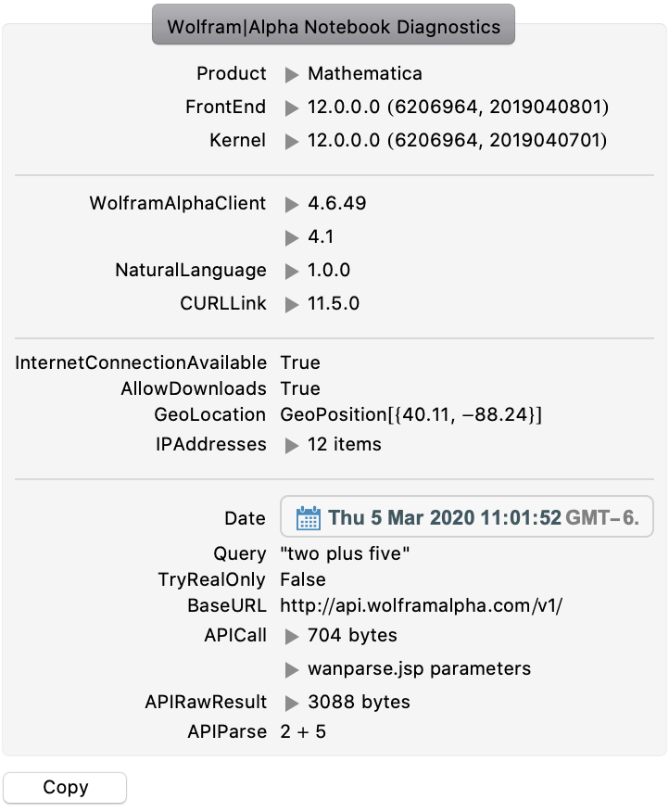669x812 pixels.
Task: Expand the CURLLink 11.5.0 entry
Action: (x=292, y=304)
